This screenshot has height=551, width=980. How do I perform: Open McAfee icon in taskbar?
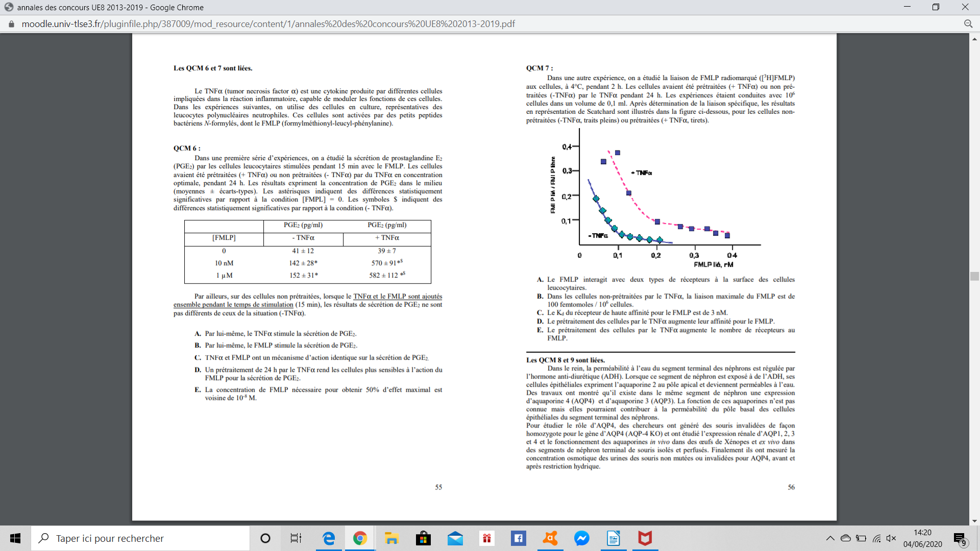click(645, 538)
